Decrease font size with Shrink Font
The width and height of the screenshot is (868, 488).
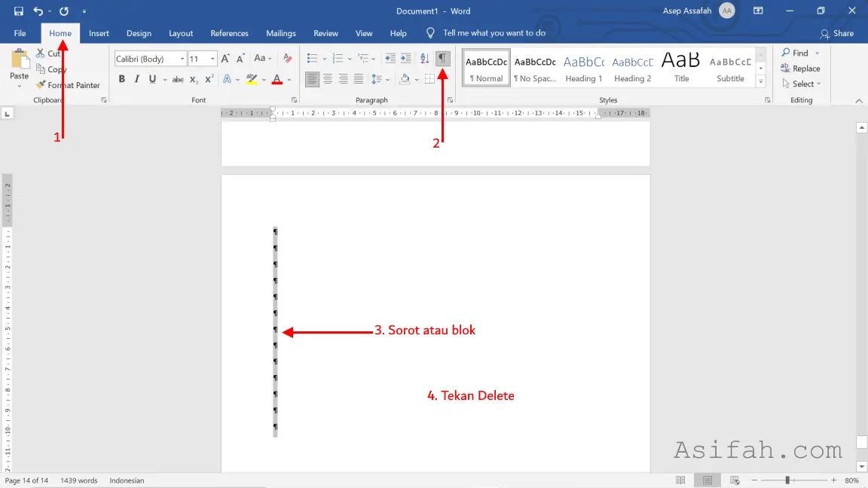point(240,59)
